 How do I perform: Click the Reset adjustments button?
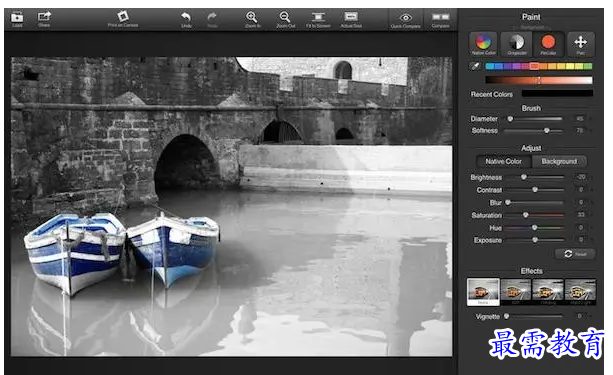[575, 254]
